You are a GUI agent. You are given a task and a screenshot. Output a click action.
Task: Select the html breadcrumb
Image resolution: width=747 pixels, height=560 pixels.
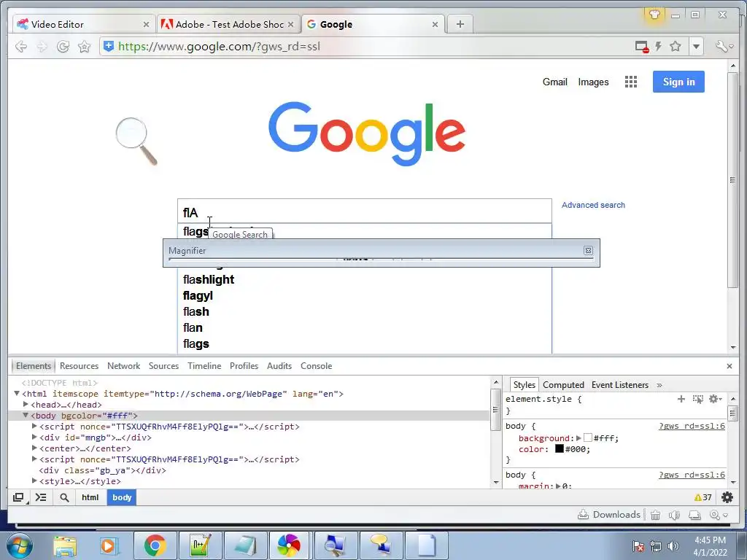(90, 497)
